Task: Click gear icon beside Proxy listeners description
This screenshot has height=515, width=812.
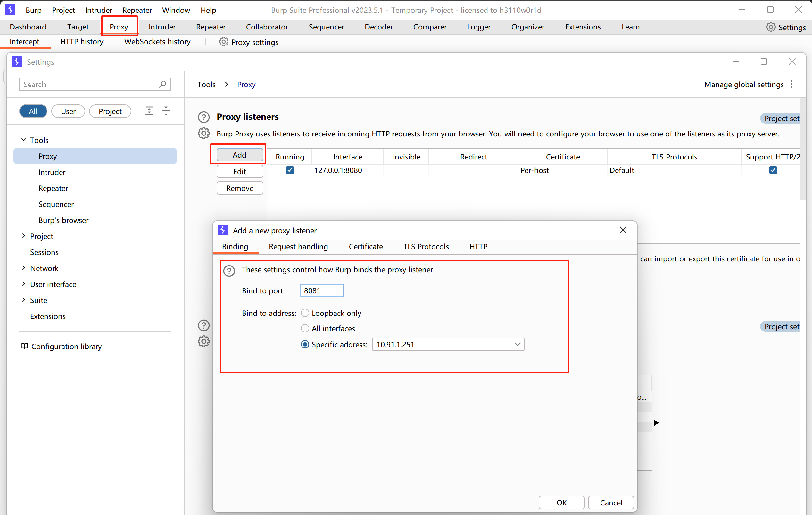Action: tap(204, 134)
